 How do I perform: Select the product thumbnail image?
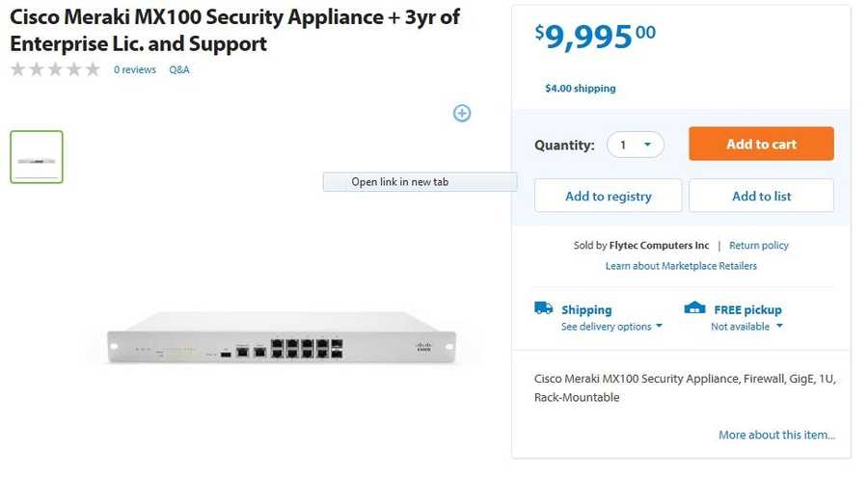point(37,157)
